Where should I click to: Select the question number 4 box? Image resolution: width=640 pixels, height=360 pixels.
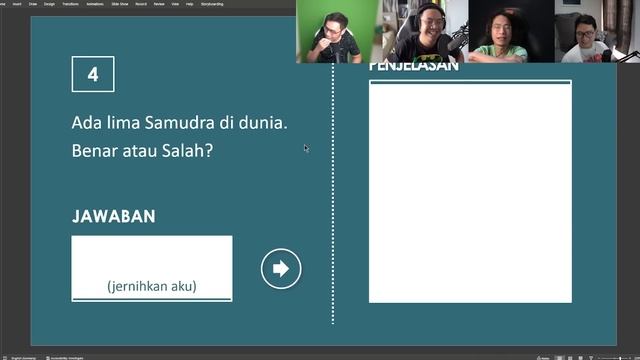[x=93, y=74]
